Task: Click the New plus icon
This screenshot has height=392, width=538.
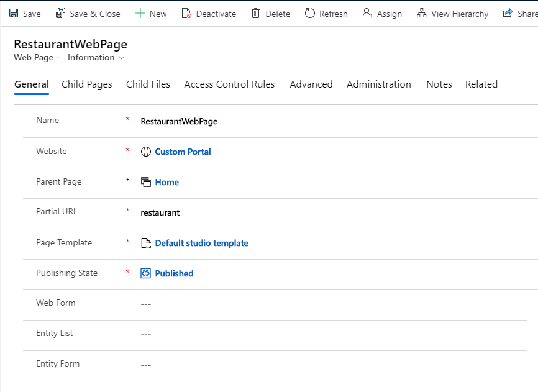Action: pyautogui.click(x=140, y=13)
